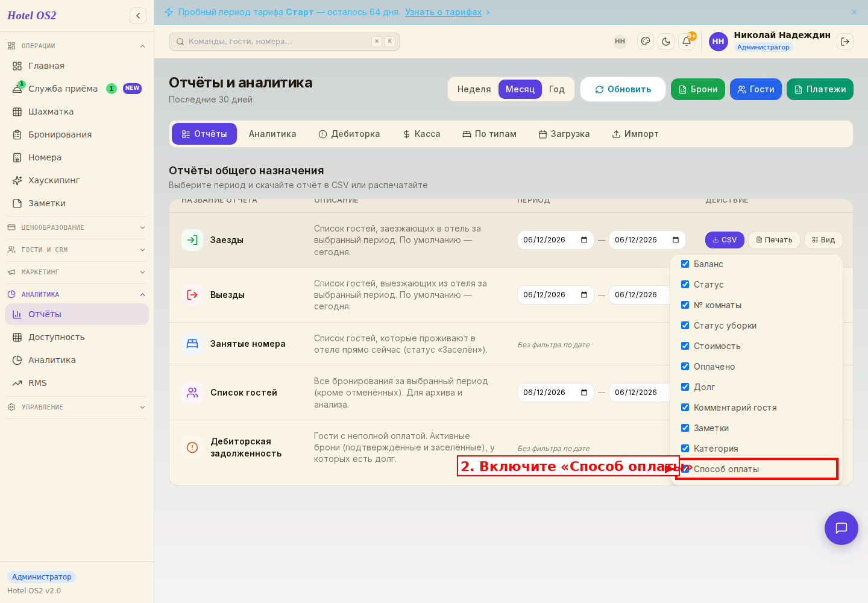Toggle dark mode moon icon
Screen dimensions: 868x603
click(666, 42)
